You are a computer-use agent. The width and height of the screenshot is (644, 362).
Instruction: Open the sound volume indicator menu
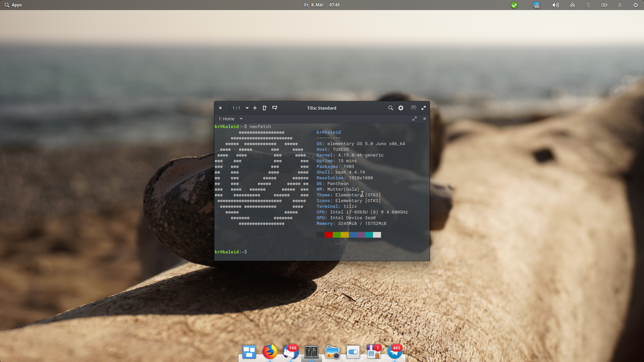[556, 5]
